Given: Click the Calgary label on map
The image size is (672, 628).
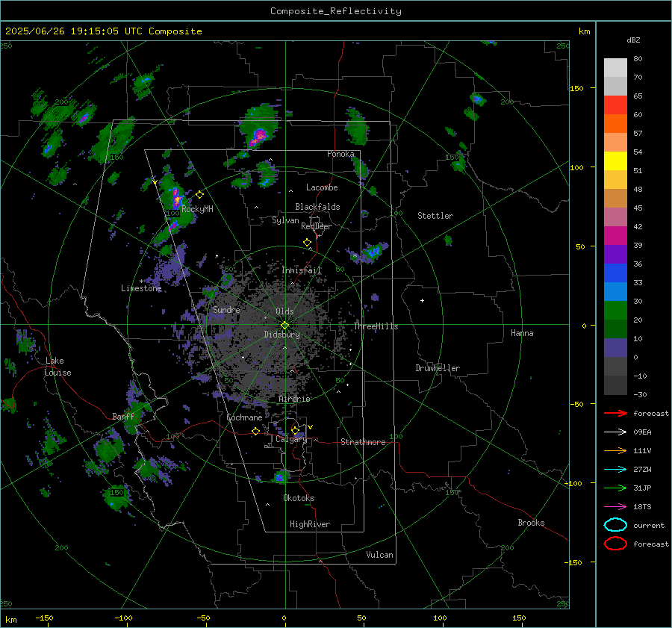Looking at the screenshot, I should (291, 439).
